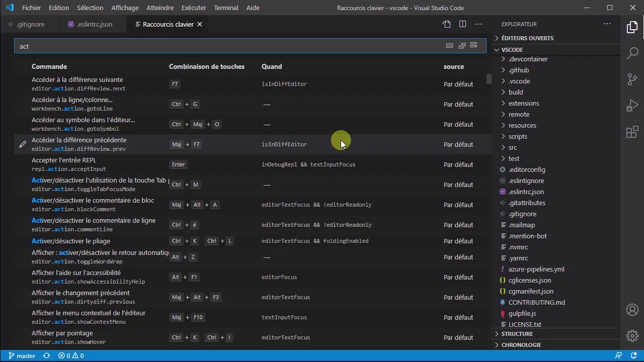This screenshot has width=644, height=362.
Task: Open the Sélection menu
Action: click(90, 8)
